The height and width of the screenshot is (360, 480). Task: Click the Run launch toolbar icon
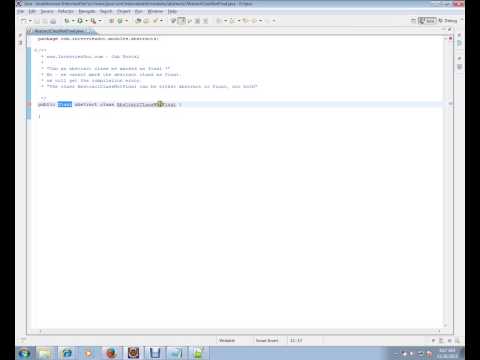pyautogui.click(x=80, y=21)
